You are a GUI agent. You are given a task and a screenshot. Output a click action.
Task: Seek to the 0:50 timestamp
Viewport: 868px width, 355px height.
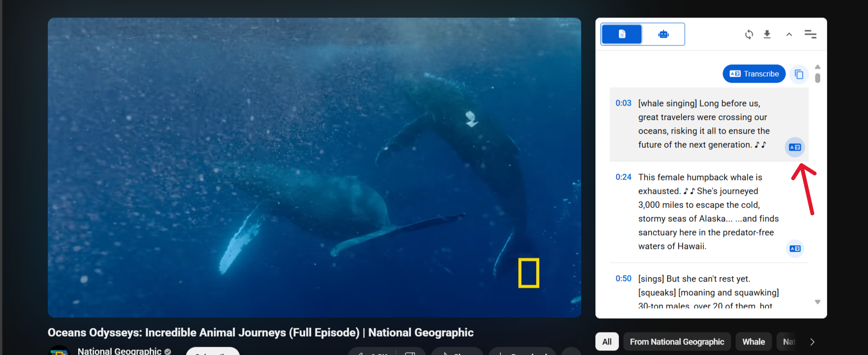click(623, 279)
